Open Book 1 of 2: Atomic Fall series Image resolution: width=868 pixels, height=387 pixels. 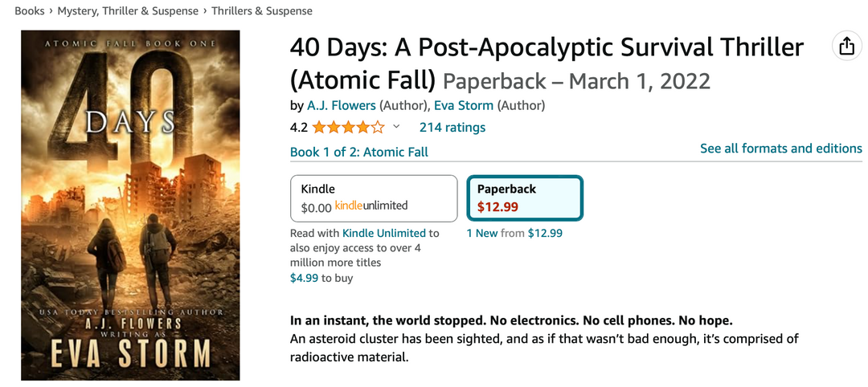pos(359,152)
